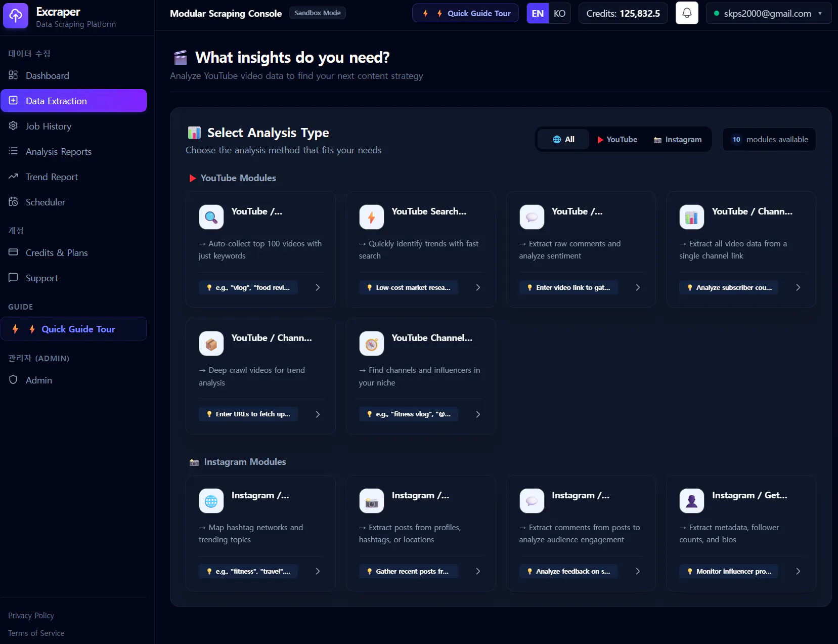838x644 pixels.
Task: Filter modules by All
Action: click(564, 140)
